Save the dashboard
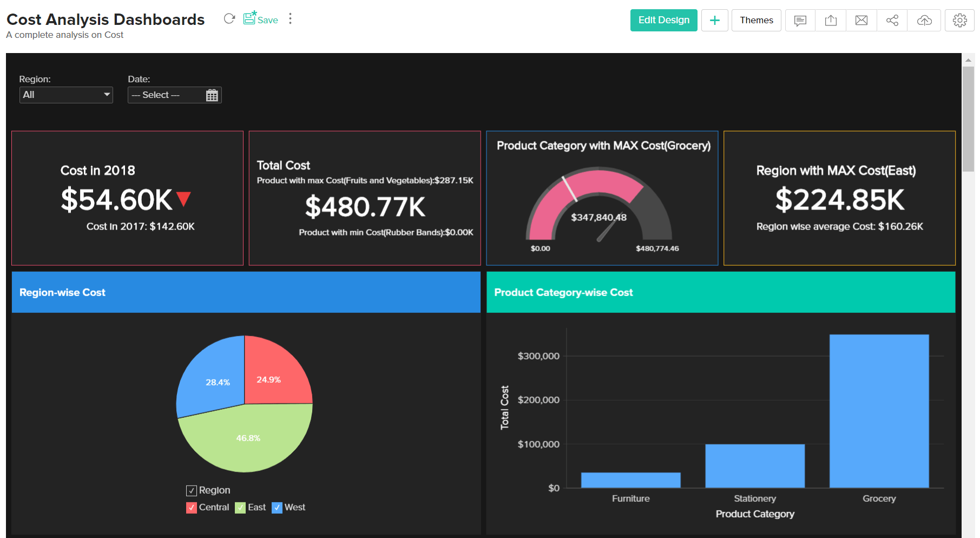The image size is (980, 538). pos(261,18)
